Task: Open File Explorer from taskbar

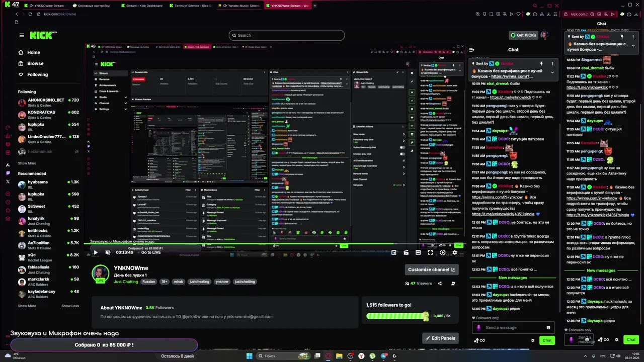Action: [340, 356]
